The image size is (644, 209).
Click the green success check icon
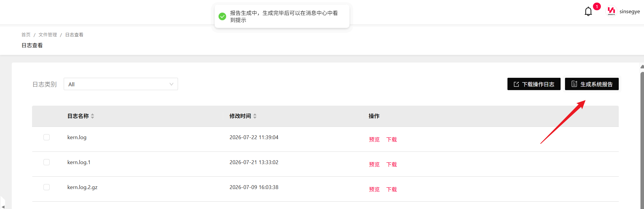point(222,16)
